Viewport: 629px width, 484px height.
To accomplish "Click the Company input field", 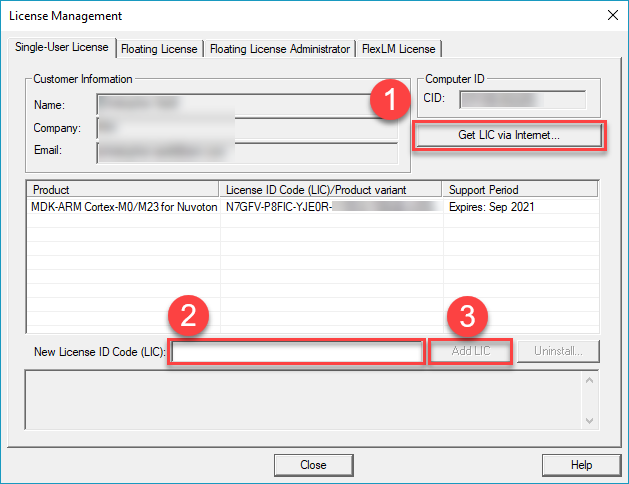I will 247,128.
